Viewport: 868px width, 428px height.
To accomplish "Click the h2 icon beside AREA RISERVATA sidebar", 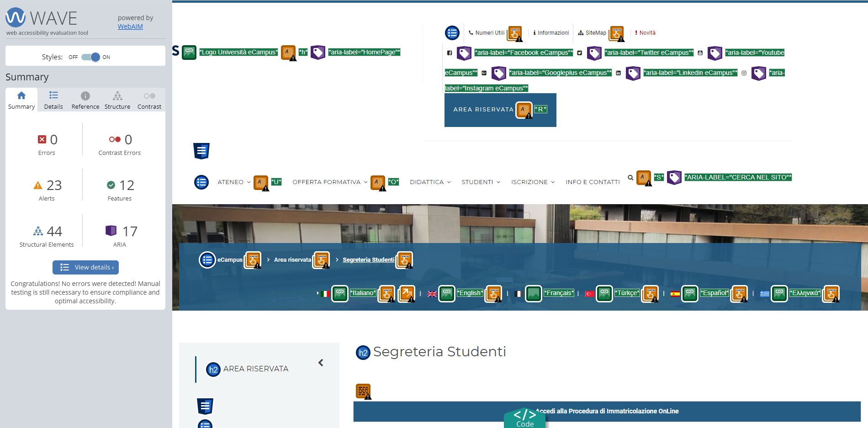I will pyautogui.click(x=213, y=370).
